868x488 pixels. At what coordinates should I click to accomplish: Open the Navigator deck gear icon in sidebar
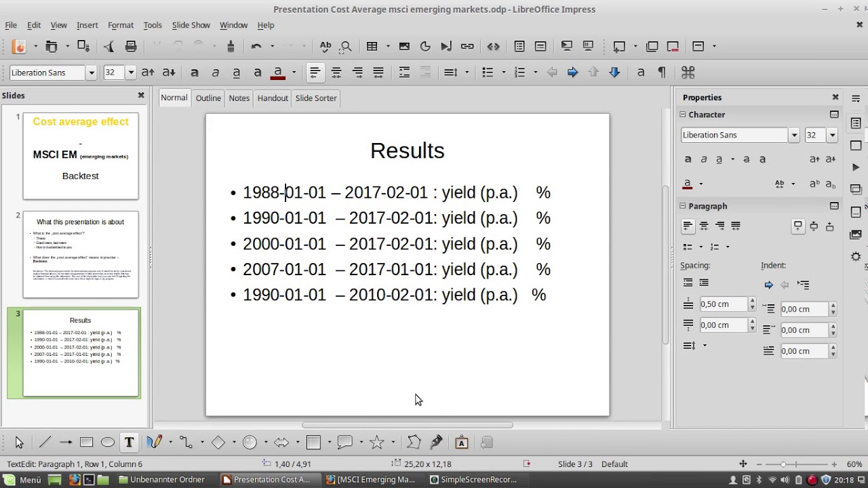click(856, 257)
